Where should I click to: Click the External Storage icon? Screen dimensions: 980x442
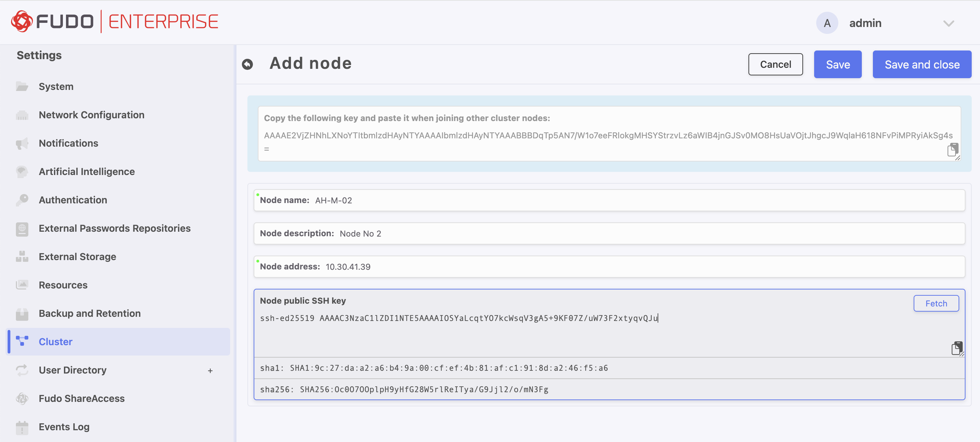click(x=22, y=257)
